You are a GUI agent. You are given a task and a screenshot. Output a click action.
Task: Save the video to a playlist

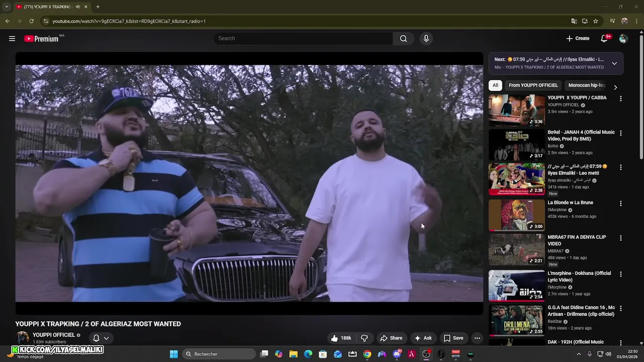click(453, 338)
